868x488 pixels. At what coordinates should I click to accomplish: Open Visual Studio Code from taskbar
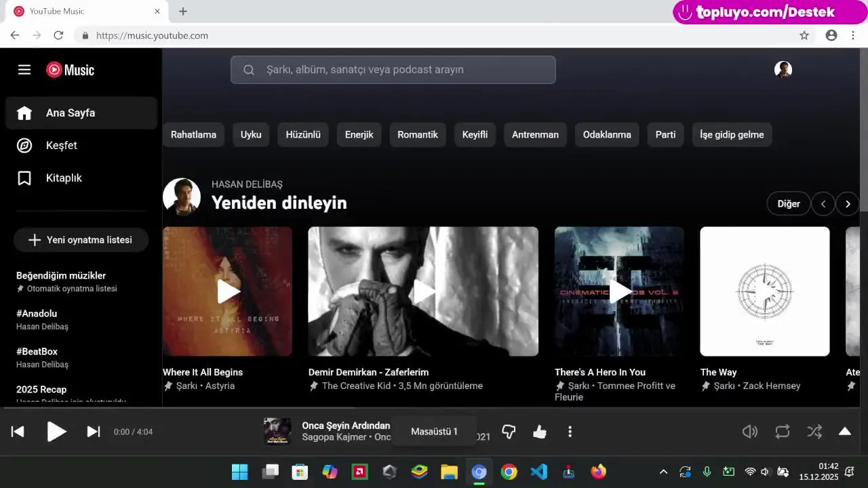tap(539, 472)
